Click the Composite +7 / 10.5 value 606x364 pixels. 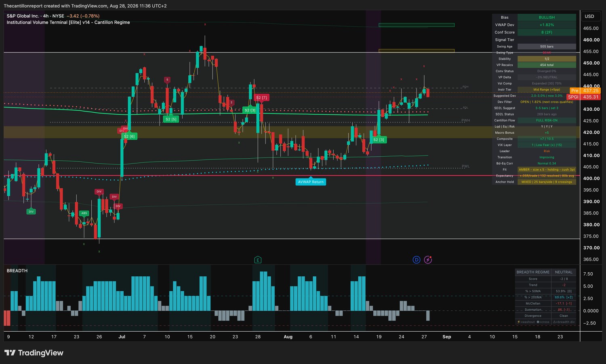click(x=547, y=139)
